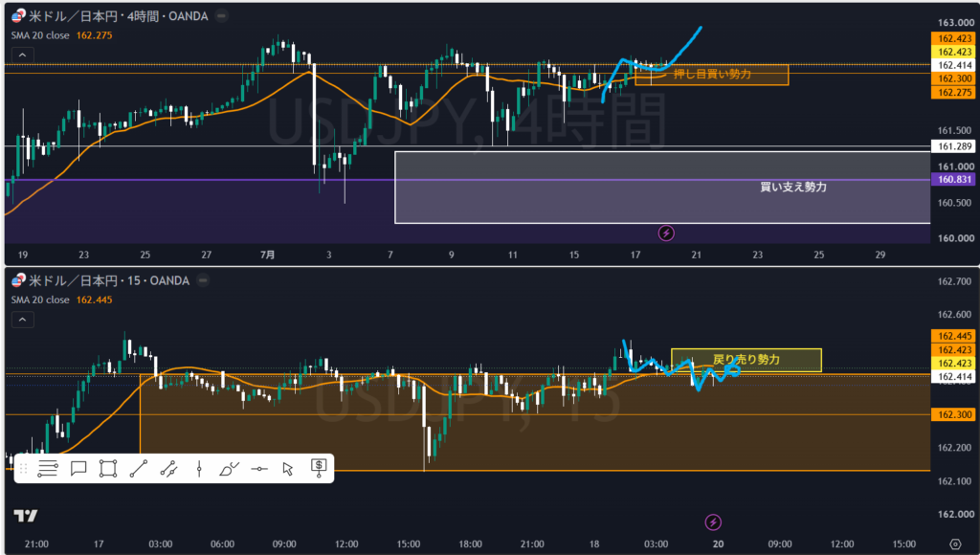Click the USD/JPY flag icon on the 4-hour chart
The image size is (980, 555).
pos(18,16)
